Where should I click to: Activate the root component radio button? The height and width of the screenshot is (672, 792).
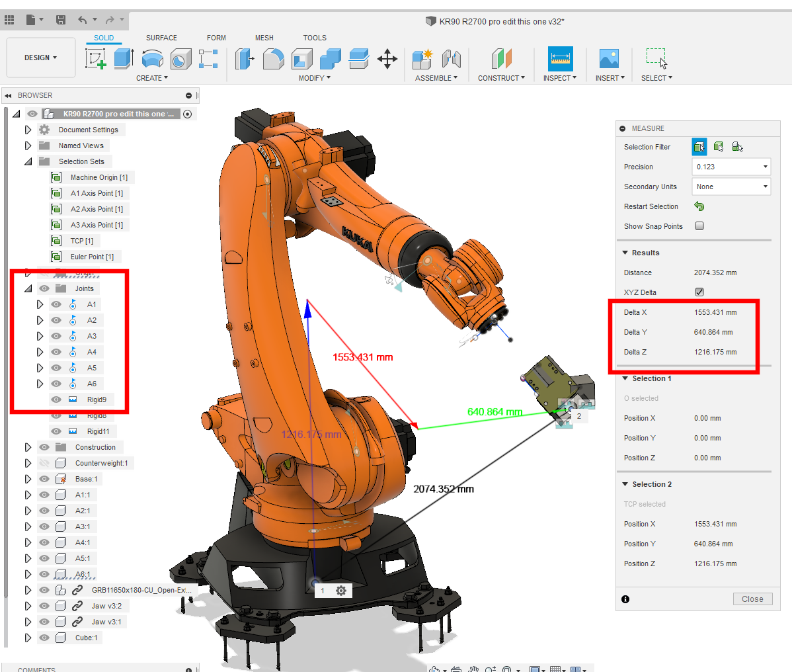[x=187, y=114]
